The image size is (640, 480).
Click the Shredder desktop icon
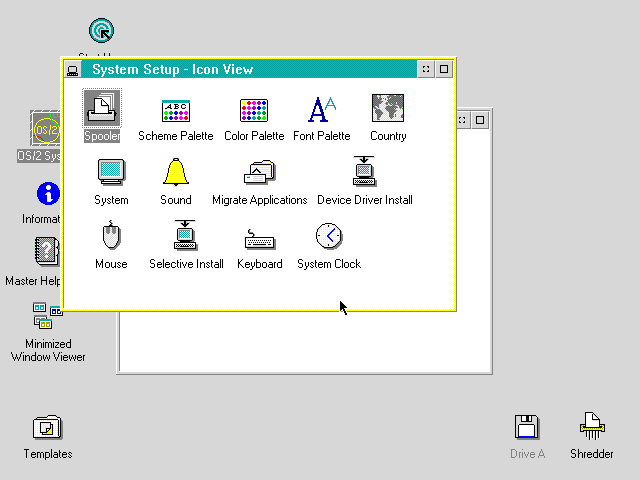(x=592, y=428)
